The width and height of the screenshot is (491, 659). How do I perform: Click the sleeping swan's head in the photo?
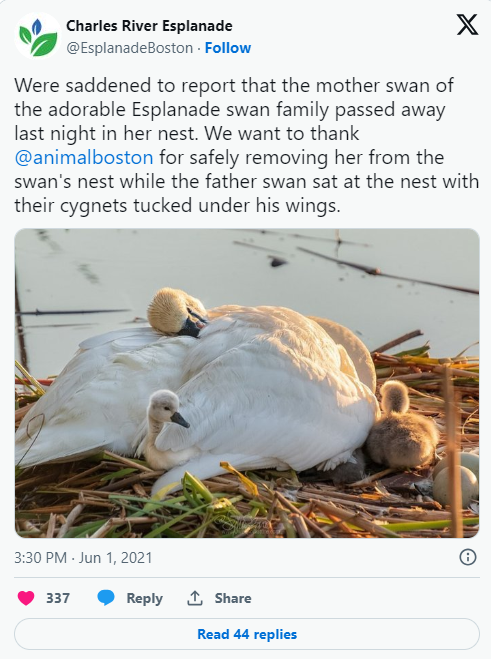[177, 311]
